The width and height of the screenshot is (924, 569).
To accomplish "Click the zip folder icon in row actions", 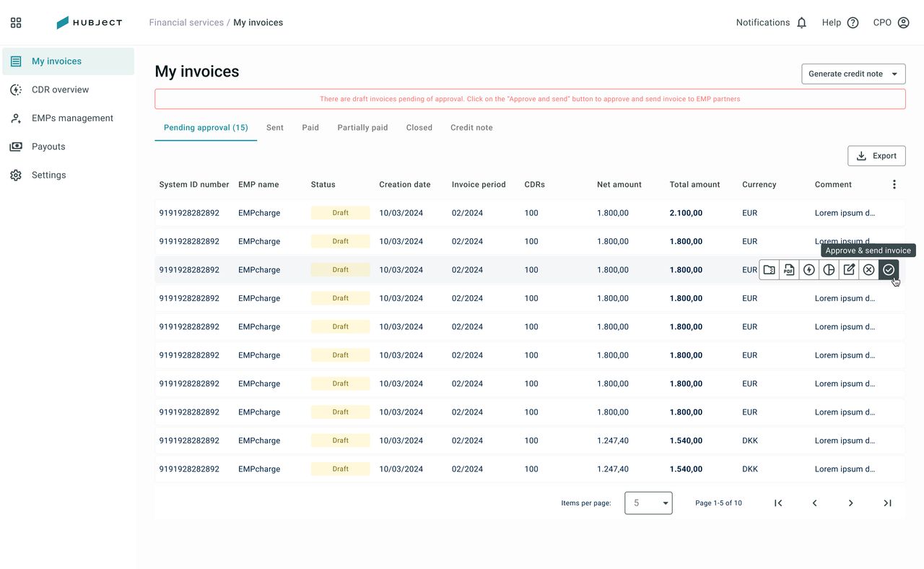I will 770,270.
